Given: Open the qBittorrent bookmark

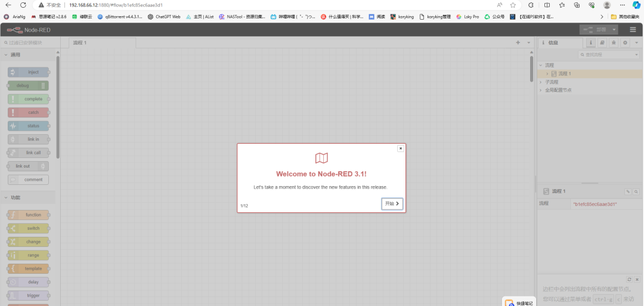Looking at the screenshot, I should click(x=120, y=17).
